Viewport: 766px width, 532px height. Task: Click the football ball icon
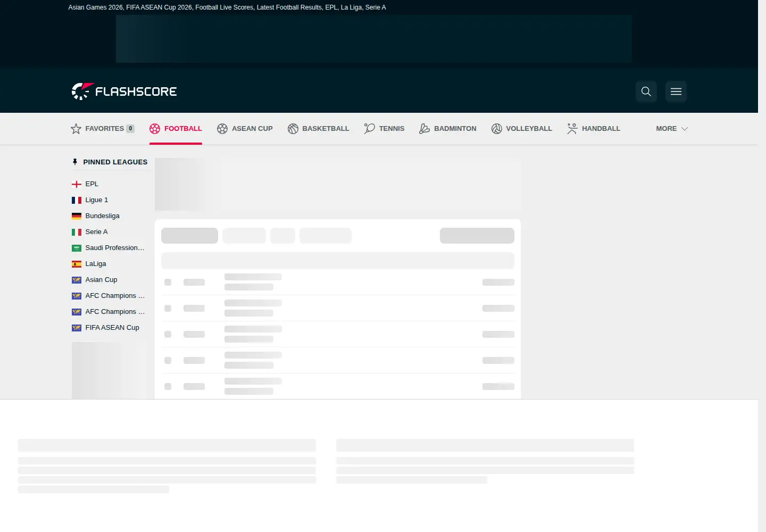155,129
